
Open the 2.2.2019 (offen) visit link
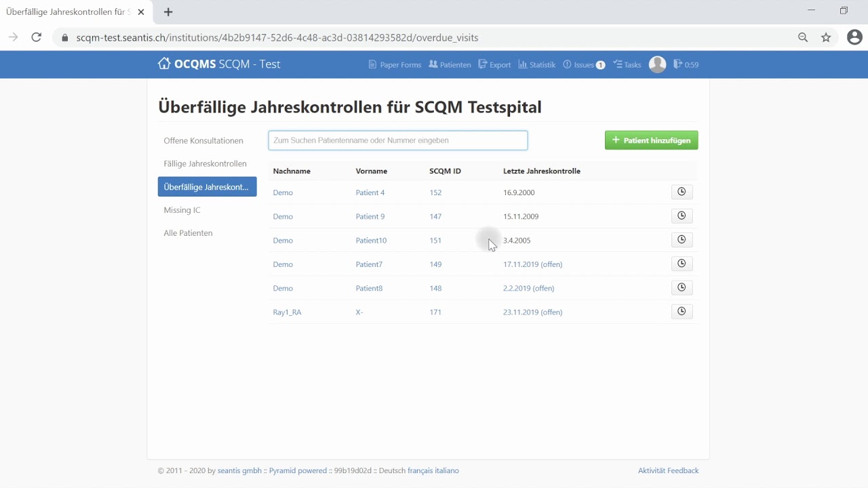point(529,288)
